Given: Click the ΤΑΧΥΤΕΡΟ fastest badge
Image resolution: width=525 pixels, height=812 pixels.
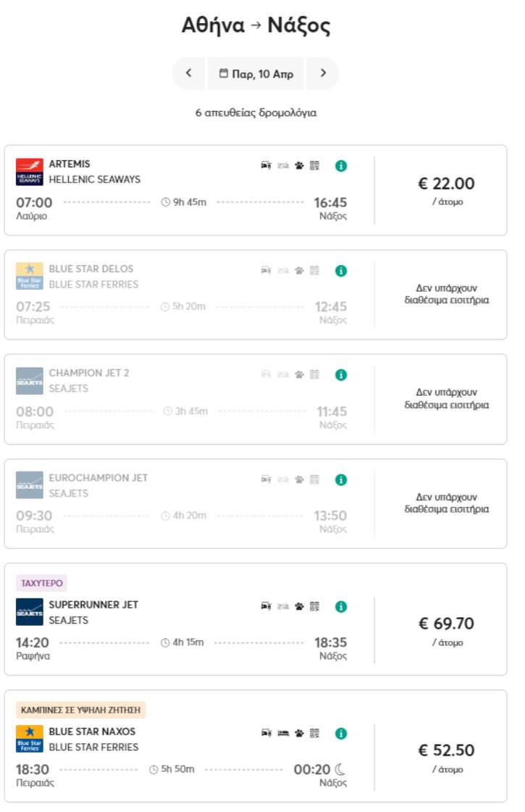Looking at the screenshot, I should (41, 583).
